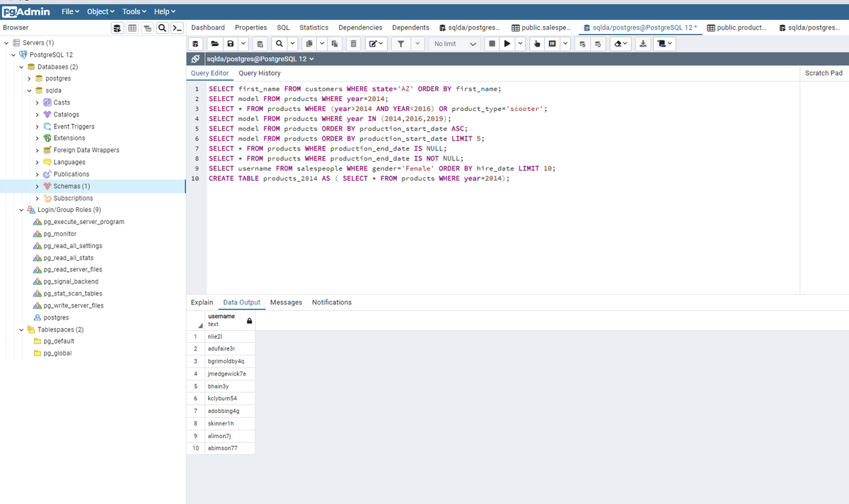Switch to the Statistics tab

point(313,28)
